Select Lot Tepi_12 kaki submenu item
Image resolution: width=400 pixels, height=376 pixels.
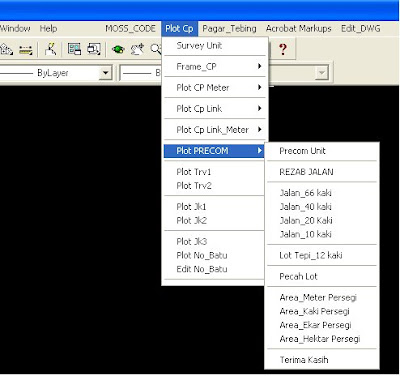(x=322, y=255)
